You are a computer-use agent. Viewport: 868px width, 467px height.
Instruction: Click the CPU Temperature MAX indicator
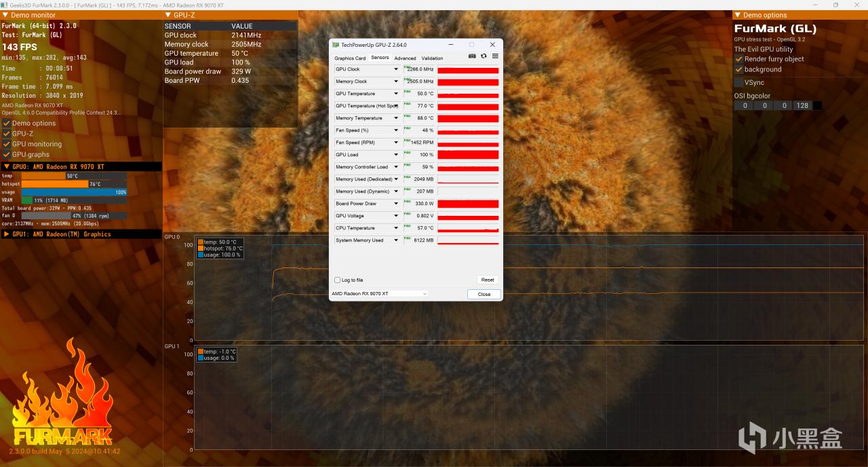(408, 226)
